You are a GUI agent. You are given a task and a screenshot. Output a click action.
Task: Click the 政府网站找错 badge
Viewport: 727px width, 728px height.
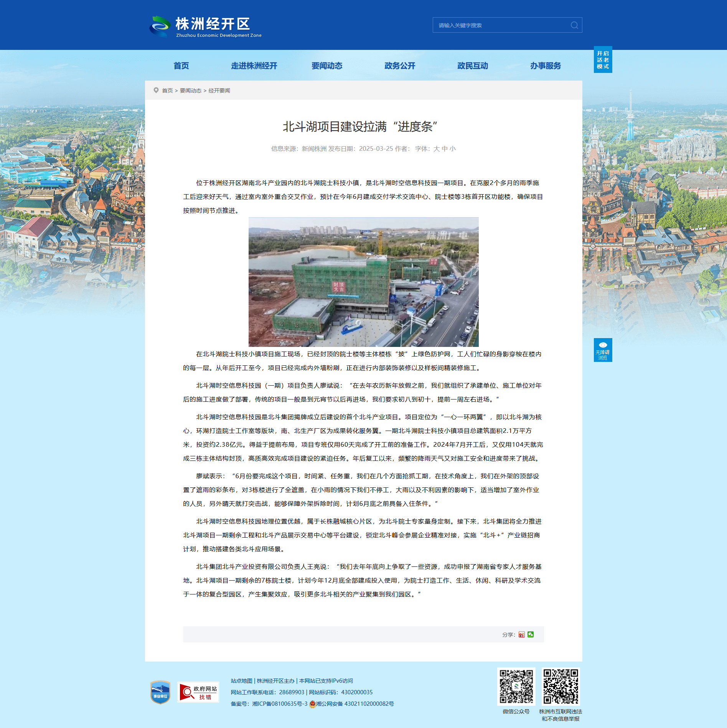point(198,692)
